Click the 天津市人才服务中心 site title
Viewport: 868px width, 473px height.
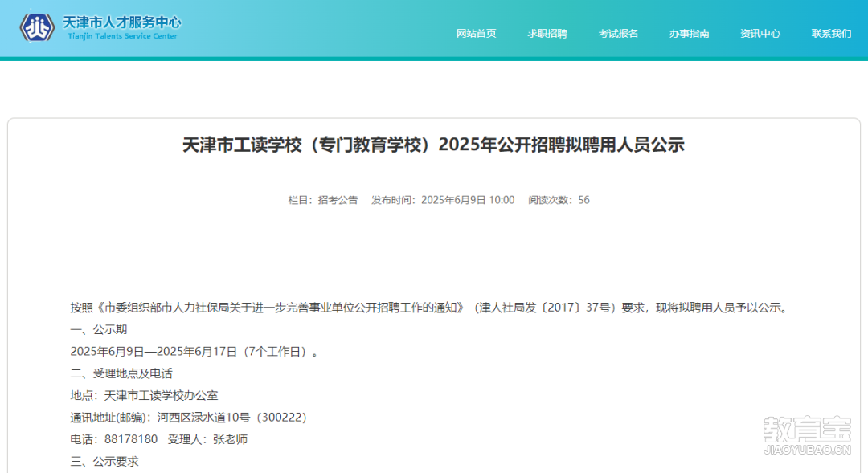pos(122,22)
